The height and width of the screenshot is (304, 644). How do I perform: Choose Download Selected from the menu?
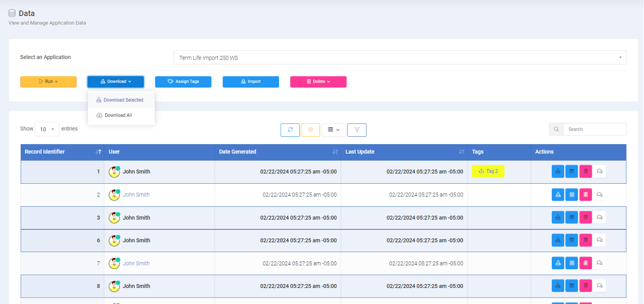121,100
